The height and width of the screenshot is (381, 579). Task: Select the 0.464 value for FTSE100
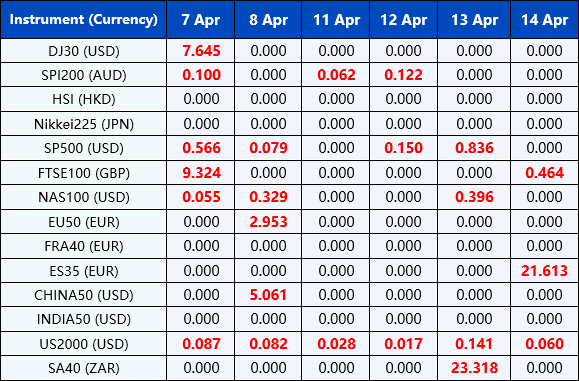pos(544,173)
